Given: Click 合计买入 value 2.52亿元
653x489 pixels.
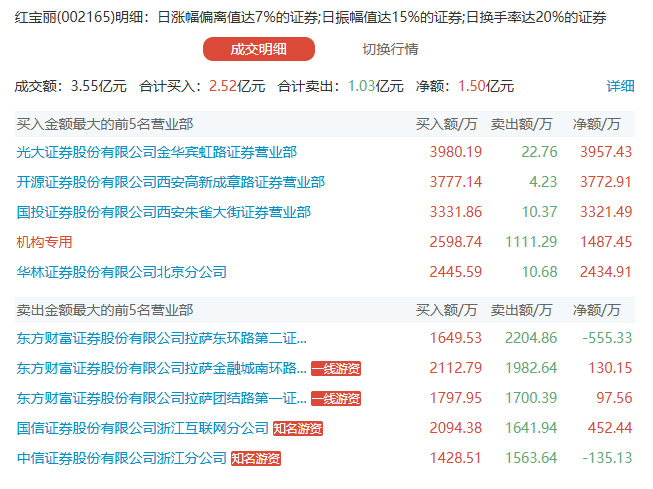Looking at the screenshot, I should 237,86.
